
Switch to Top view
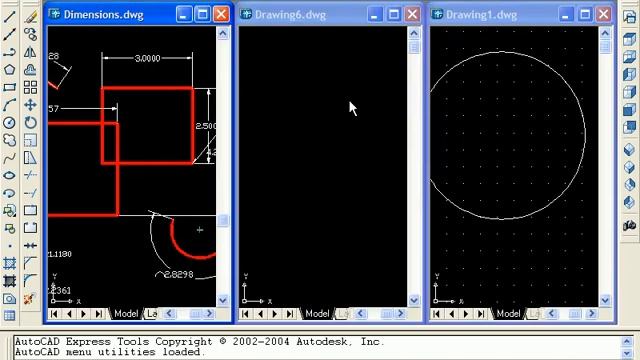pos(629,39)
